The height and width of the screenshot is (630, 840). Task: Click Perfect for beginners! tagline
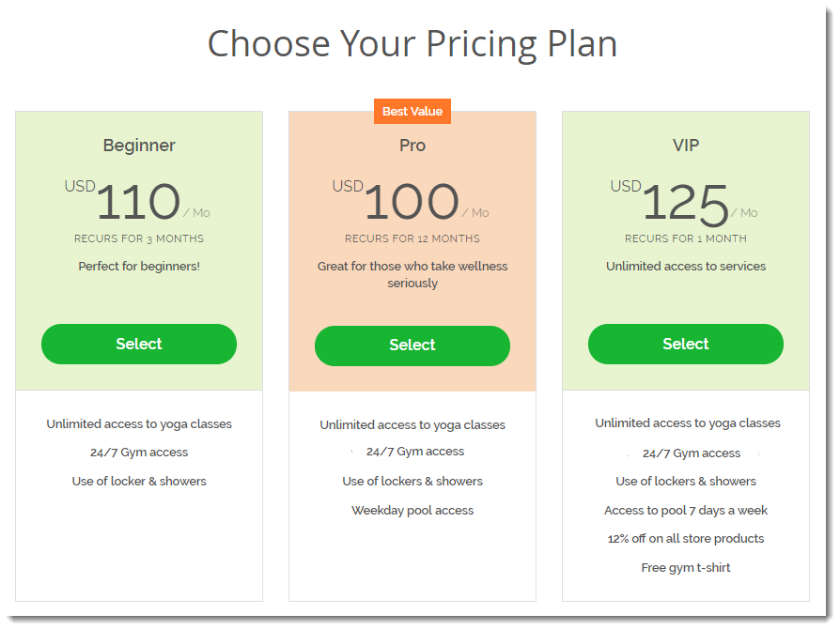tap(139, 266)
